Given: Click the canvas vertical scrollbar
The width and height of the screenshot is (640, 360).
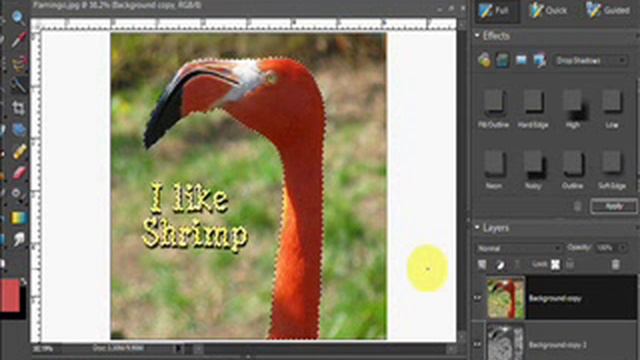Looking at the screenshot, I should [x=462, y=180].
